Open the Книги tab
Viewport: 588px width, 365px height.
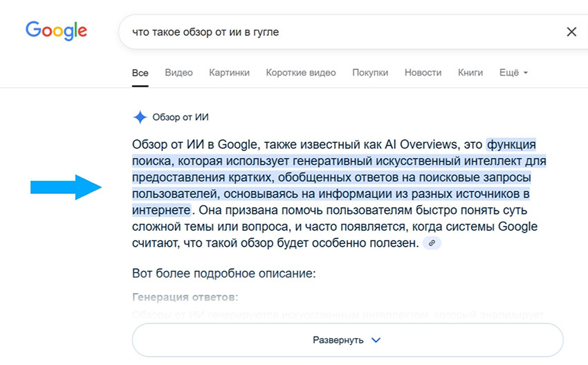(x=470, y=73)
